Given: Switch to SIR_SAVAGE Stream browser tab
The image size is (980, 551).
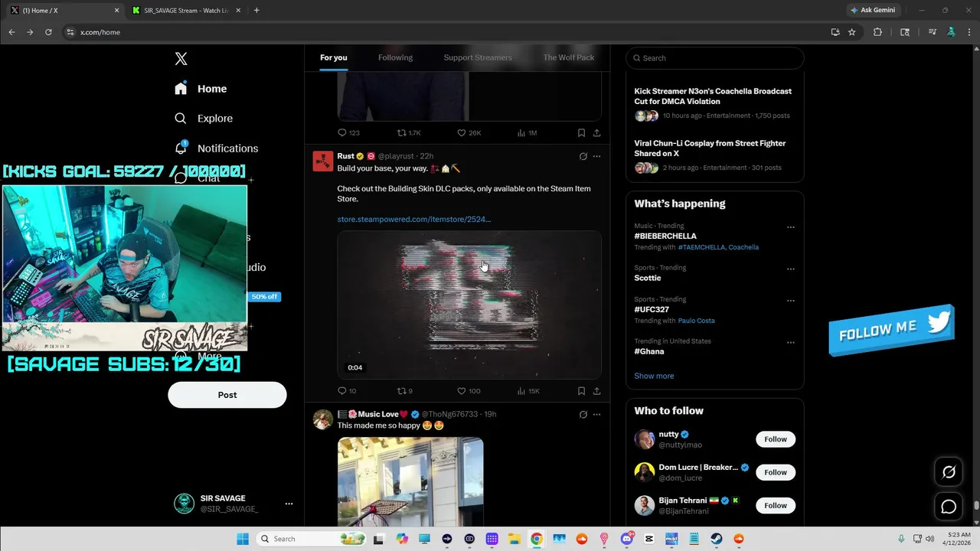Looking at the screenshot, I should click(x=186, y=11).
